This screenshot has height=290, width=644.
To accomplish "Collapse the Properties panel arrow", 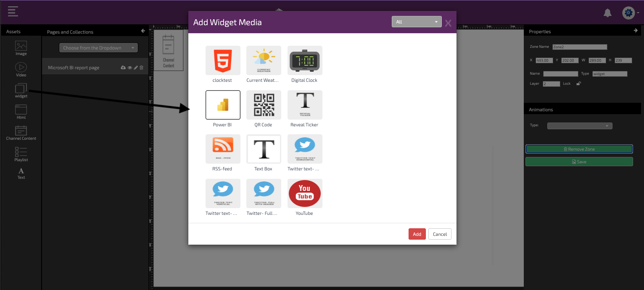I will coord(636,31).
